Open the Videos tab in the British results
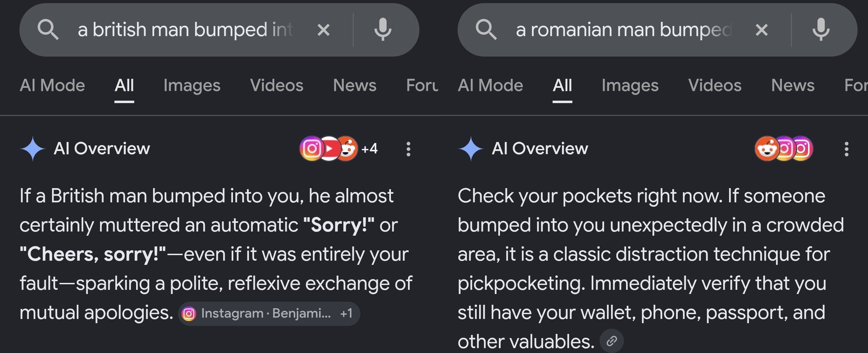Image resolution: width=868 pixels, height=353 pixels. pyautogui.click(x=277, y=85)
